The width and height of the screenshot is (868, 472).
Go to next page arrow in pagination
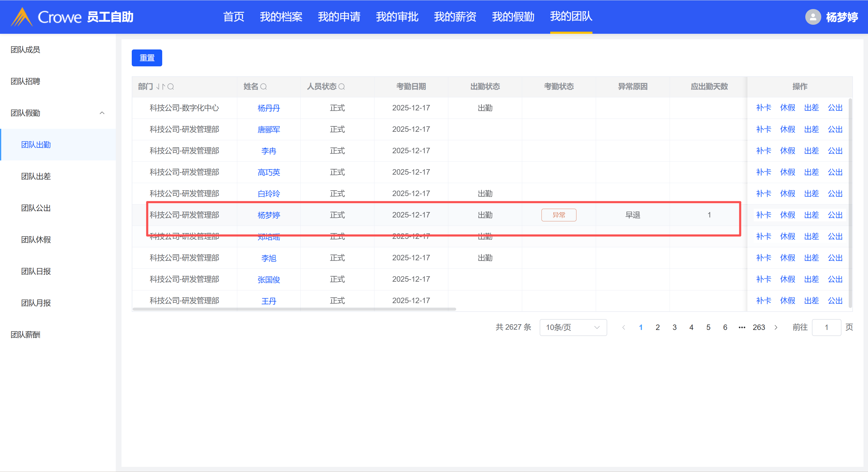776,327
